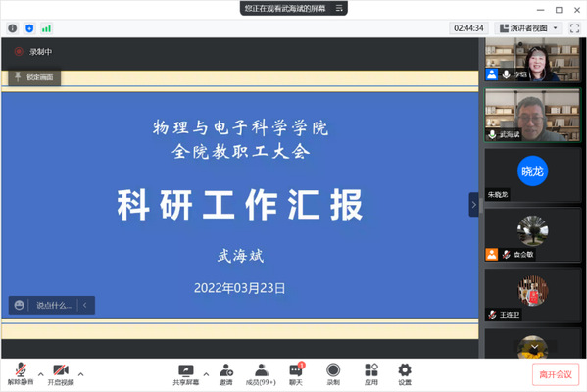Expand video options arrow beside camera
This screenshot has height=392, width=587.
coord(81,374)
